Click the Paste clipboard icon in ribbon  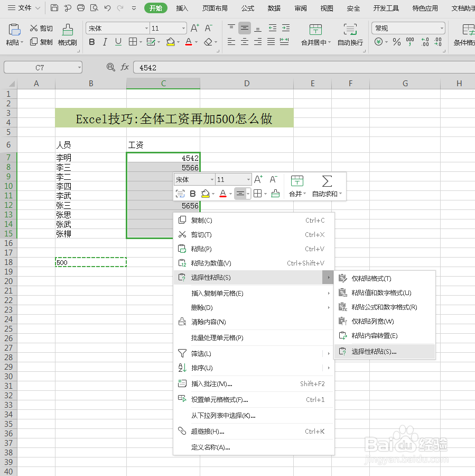pos(14,30)
